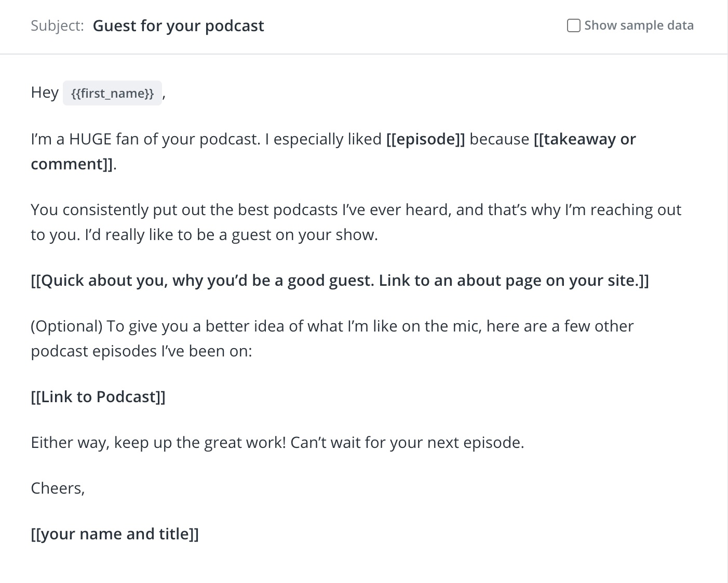Image resolution: width=728 pixels, height=583 pixels.
Task: Select the {{first_name}} merge tag
Action: pos(112,94)
